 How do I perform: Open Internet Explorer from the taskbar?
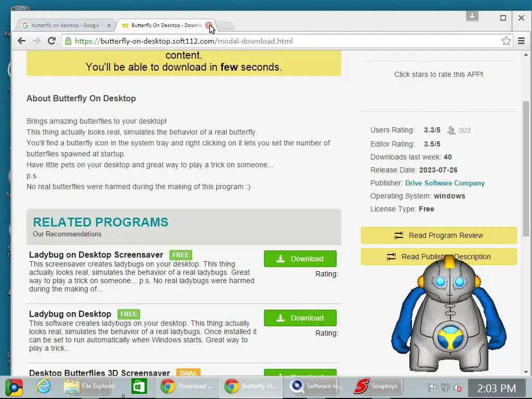[x=44, y=387]
